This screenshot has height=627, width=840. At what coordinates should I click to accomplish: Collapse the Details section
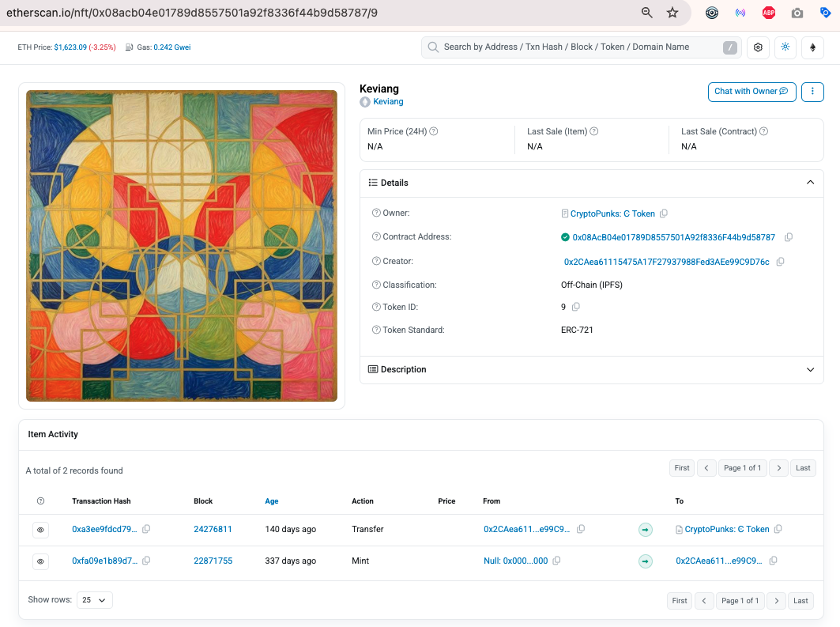811,183
